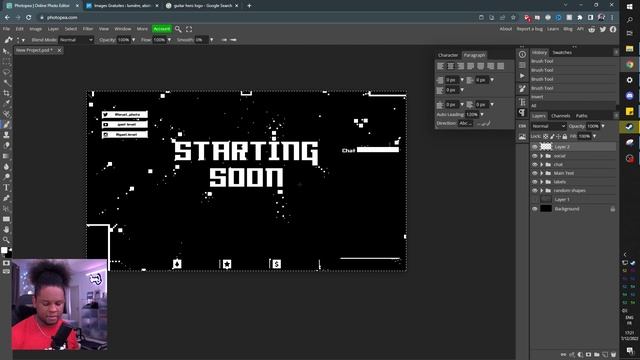Open the About link
The image size is (640, 360).
point(505,29)
